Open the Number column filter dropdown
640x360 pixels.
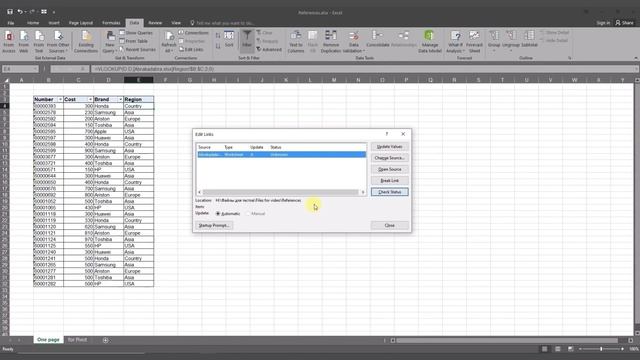60,100
